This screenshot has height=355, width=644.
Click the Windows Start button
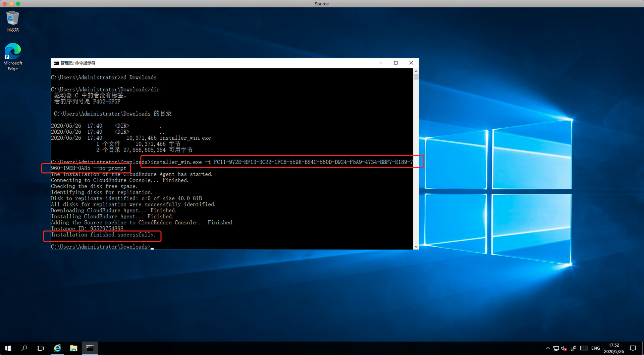tap(8, 348)
